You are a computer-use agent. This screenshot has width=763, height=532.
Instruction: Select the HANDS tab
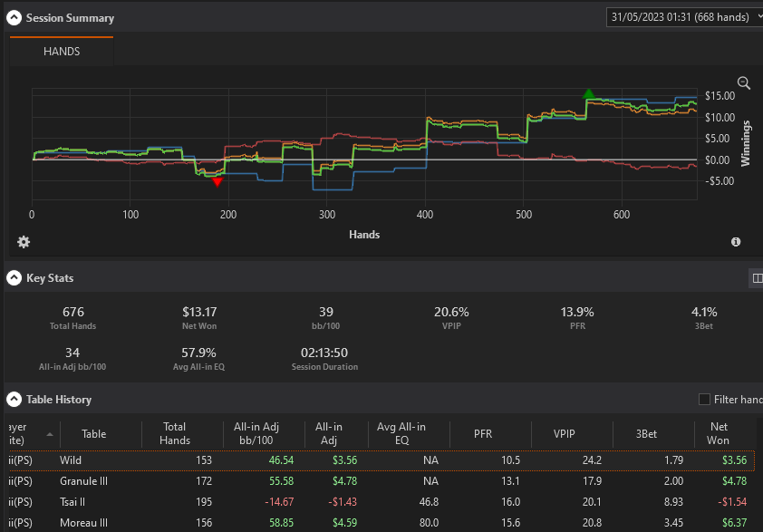pos(62,51)
